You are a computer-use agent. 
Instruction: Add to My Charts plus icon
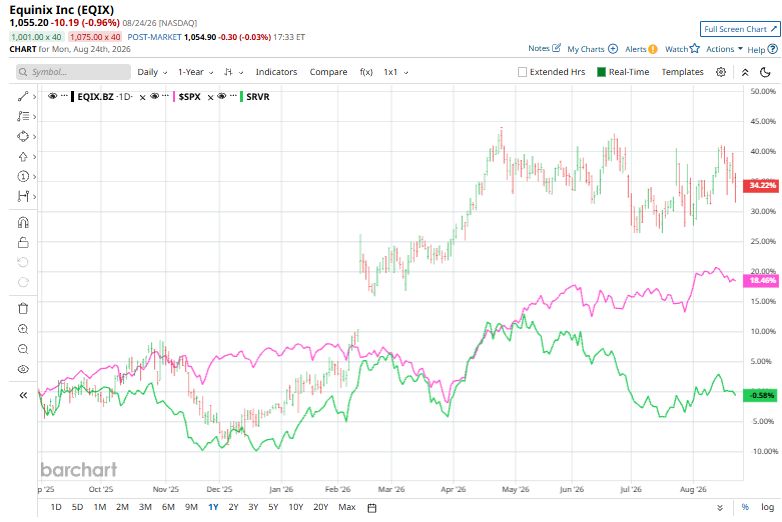click(x=613, y=49)
